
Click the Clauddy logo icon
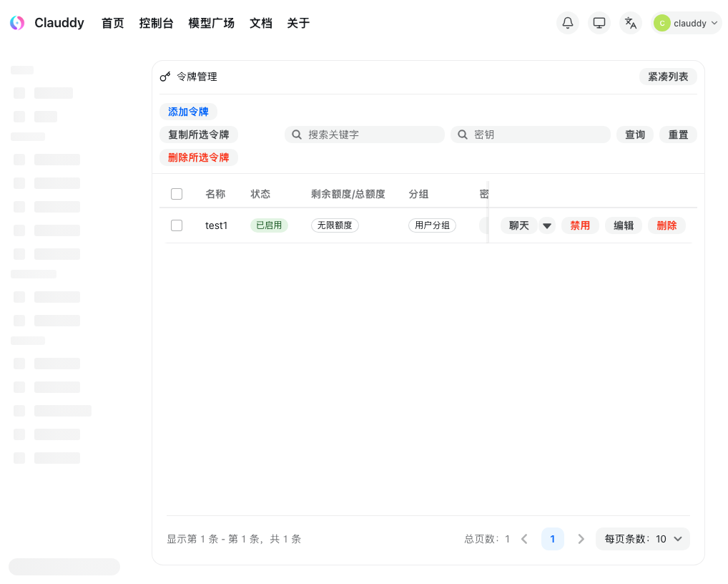16,23
